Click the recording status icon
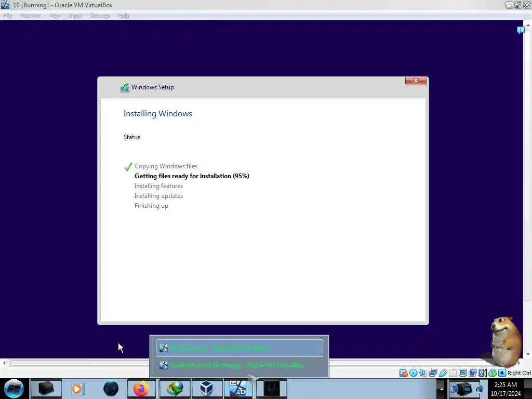 [472, 373]
